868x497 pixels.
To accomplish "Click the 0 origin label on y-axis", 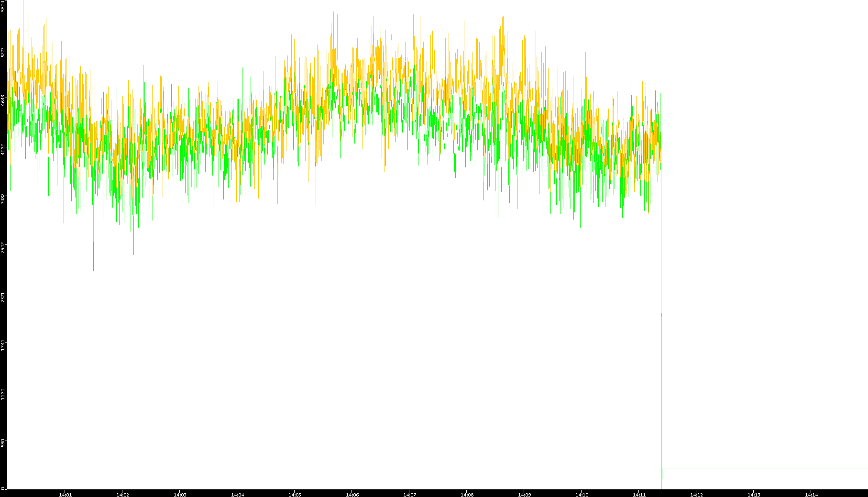I will [x=3, y=488].
